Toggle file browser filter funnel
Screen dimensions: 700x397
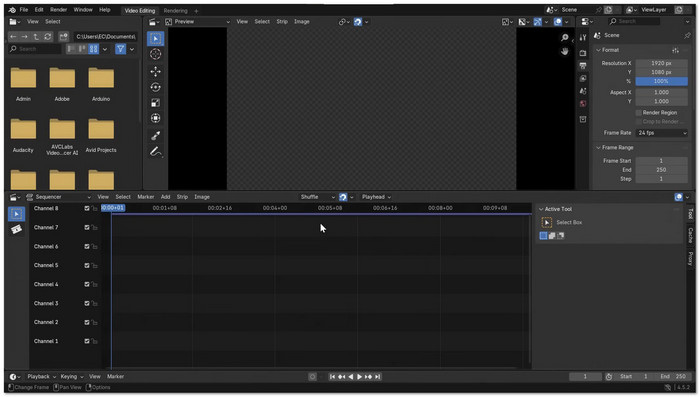[121, 49]
